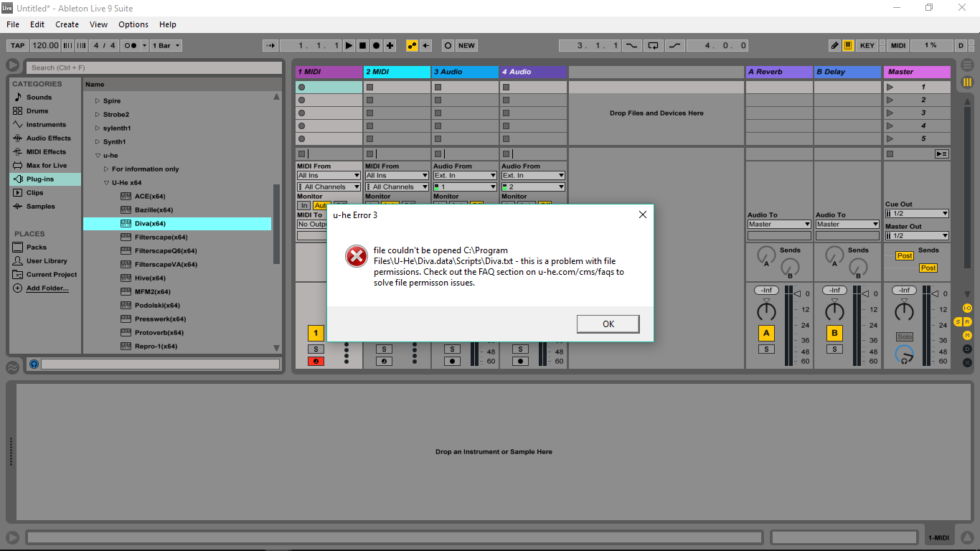This screenshot has width=980, height=551.
Task: Click the browser Search field
Action: pos(154,67)
